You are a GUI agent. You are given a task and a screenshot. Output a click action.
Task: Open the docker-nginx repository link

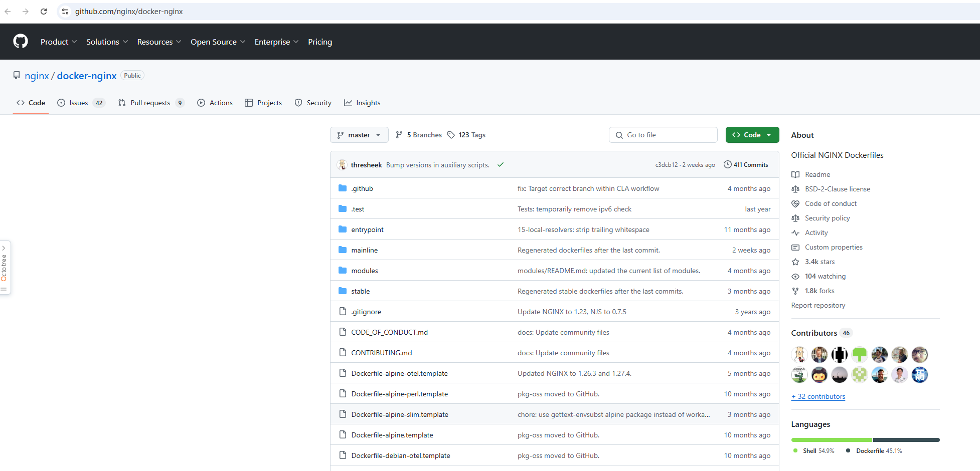pyautogui.click(x=87, y=76)
